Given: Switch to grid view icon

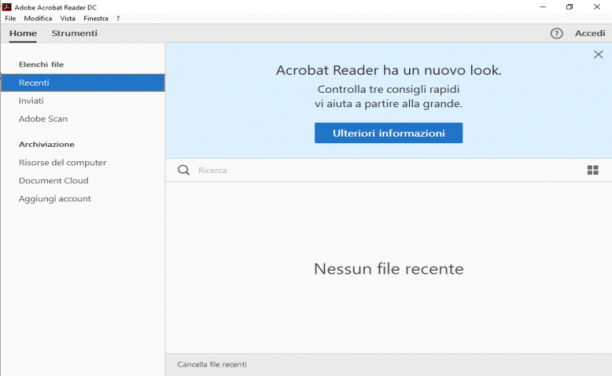Looking at the screenshot, I should (592, 170).
